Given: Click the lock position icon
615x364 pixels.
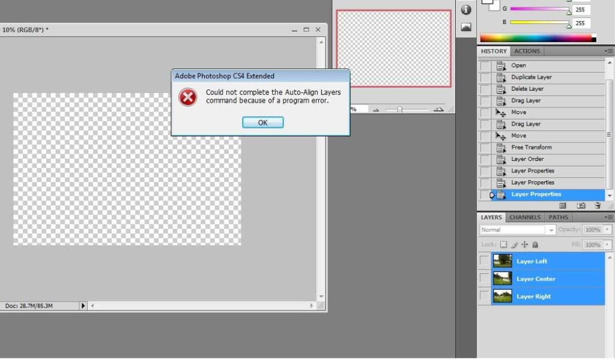Looking at the screenshot, I should 524,245.
